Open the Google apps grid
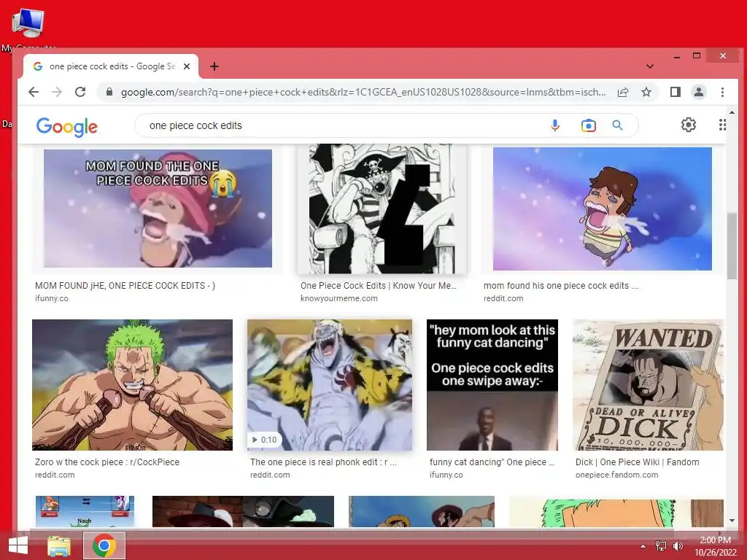This screenshot has width=747, height=560. [722, 125]
